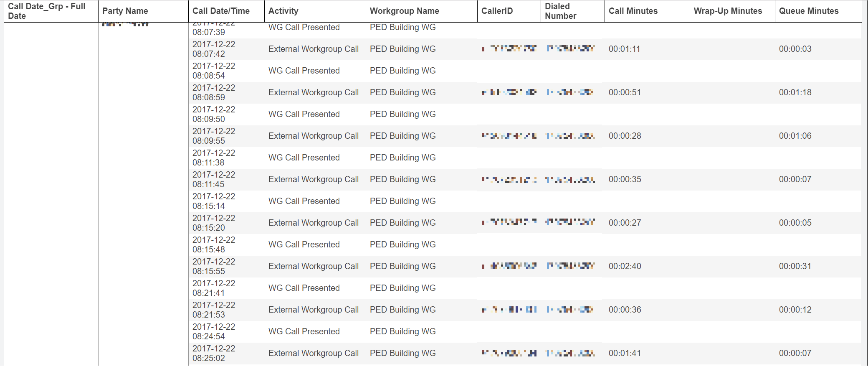Click the Queue Minutes column header

[809, 11]
